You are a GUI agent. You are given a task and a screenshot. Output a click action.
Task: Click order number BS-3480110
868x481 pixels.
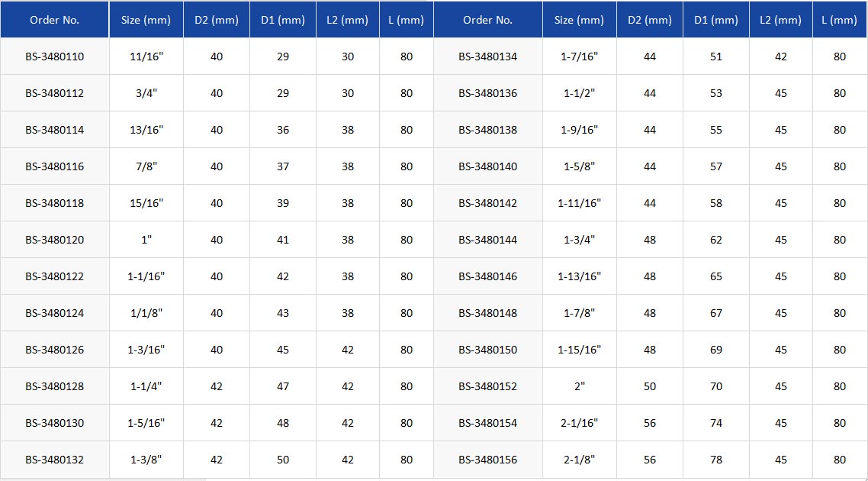point(54,56)
